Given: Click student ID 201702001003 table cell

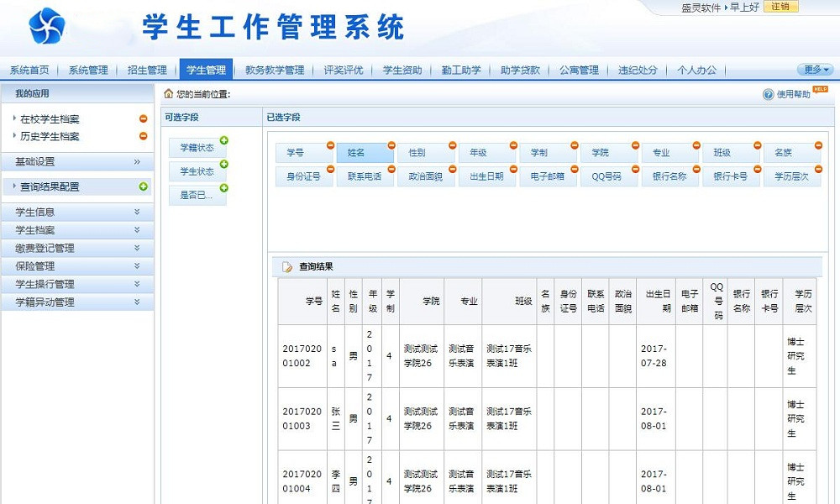Looking at the screenshot, I should (301, 419).
